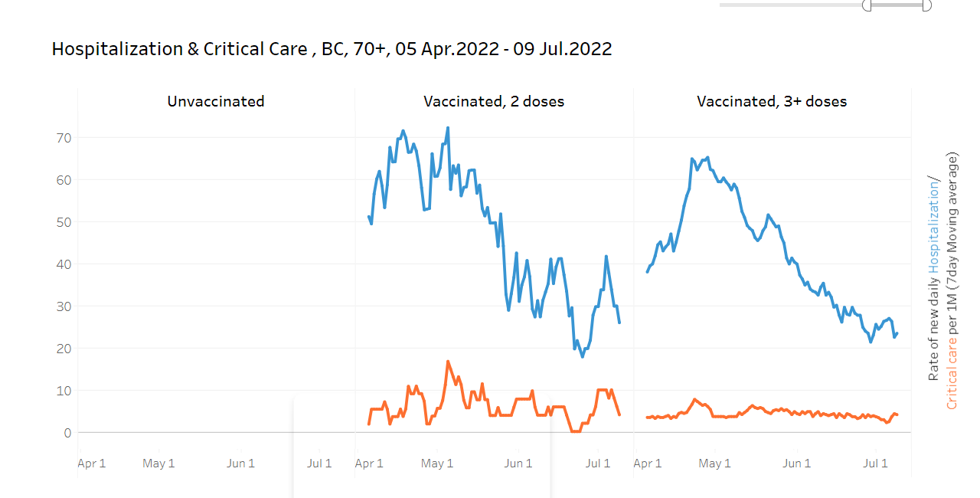Select the Hospitalization & Critical Care chart title
The height and width of the screenshot is (498, 980).
[332, 49]
